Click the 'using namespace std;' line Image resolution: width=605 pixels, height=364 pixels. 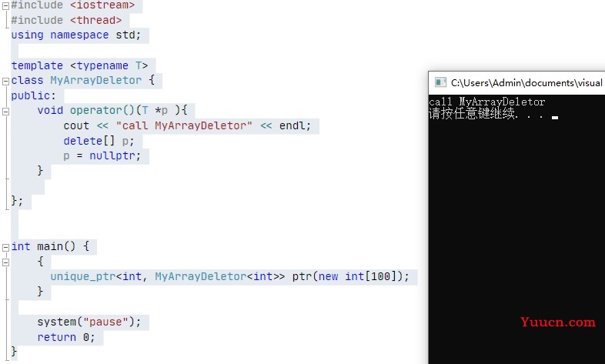pos(75,35)
